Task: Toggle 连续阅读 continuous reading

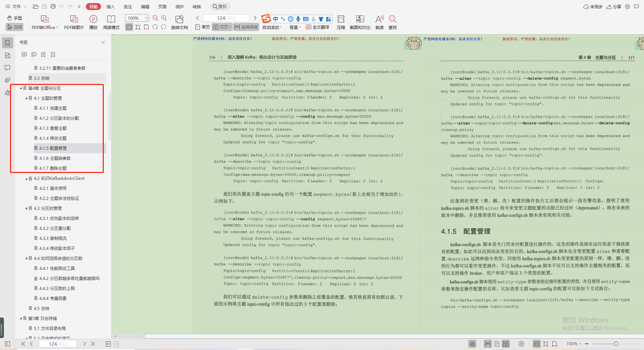Action: [x=246, y=27]
